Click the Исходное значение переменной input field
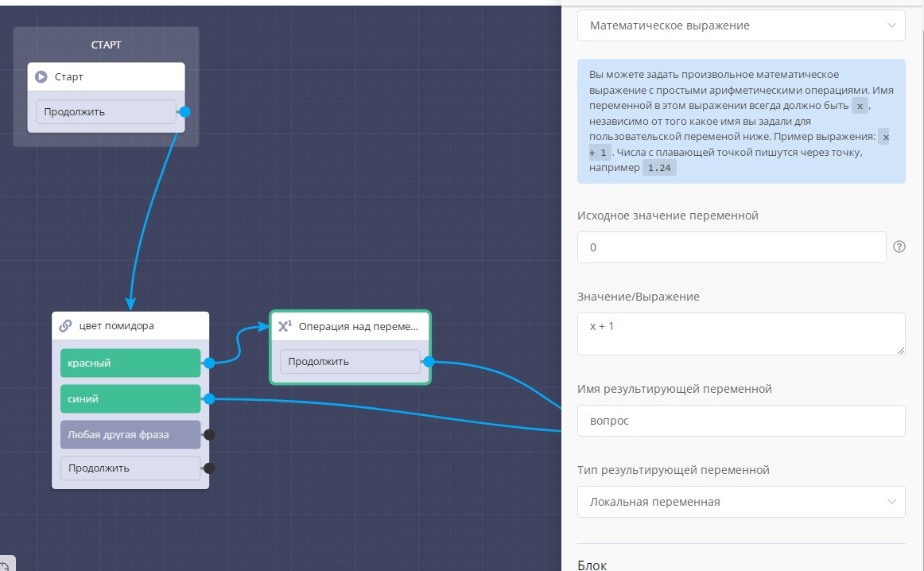The image size is (924, 571). click(731, 247)
